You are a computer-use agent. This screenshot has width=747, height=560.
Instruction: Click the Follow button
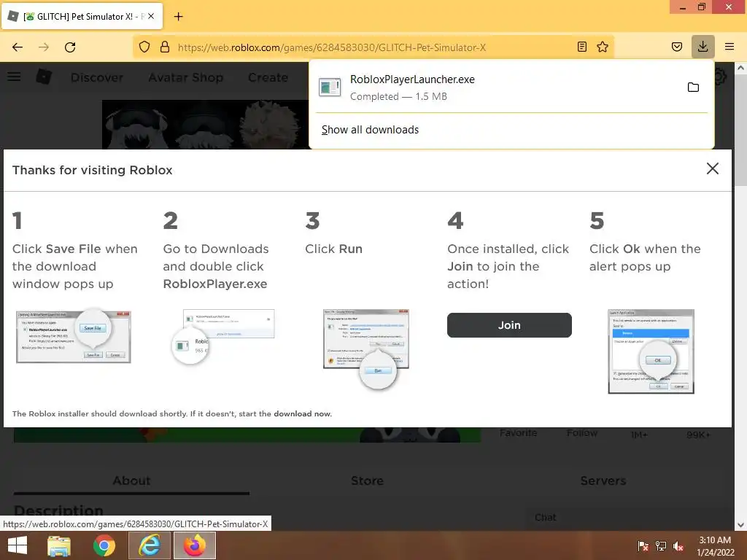coord(581,433)
